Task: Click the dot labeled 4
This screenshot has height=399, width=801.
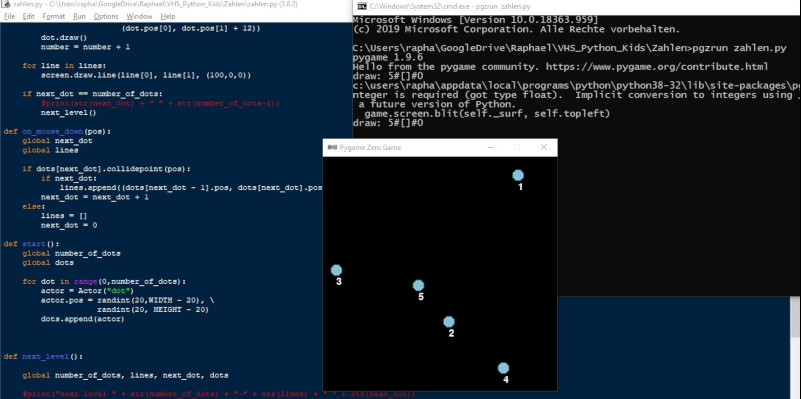Action: (x=504, y=368)
